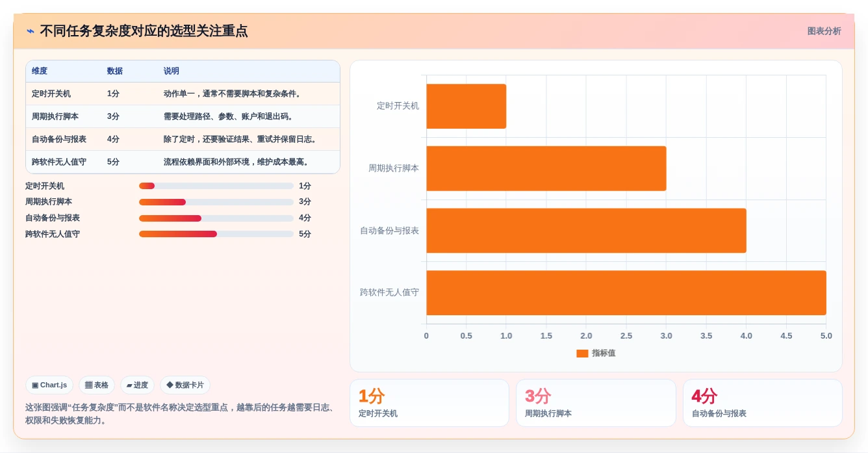The height and width of the screenshot is (453, 868).
Task: Click the 5分 value beside the progress bar
Action: pos(305,234)
